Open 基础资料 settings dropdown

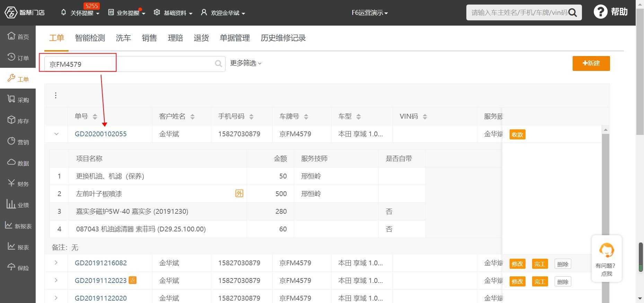click(173, 13)
